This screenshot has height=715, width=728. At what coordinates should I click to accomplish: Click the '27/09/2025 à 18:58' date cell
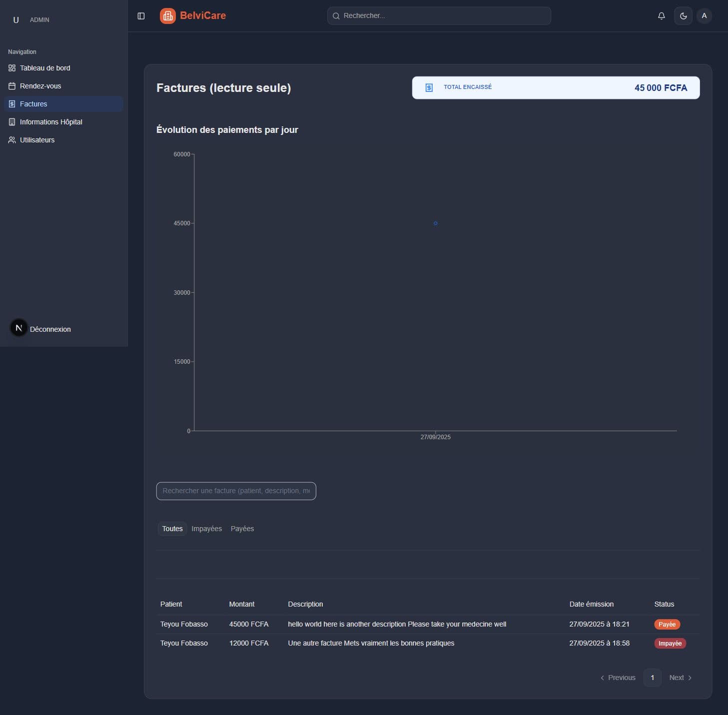599,643
